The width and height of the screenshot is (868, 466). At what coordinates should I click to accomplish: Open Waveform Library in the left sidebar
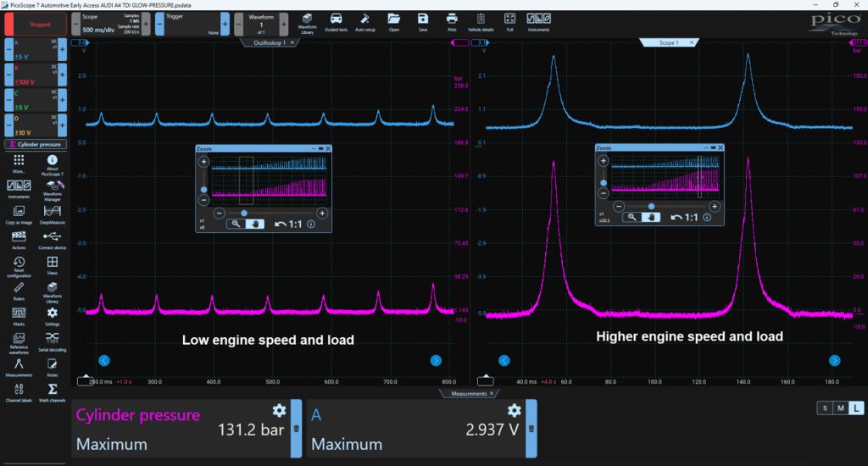point(52,292)
